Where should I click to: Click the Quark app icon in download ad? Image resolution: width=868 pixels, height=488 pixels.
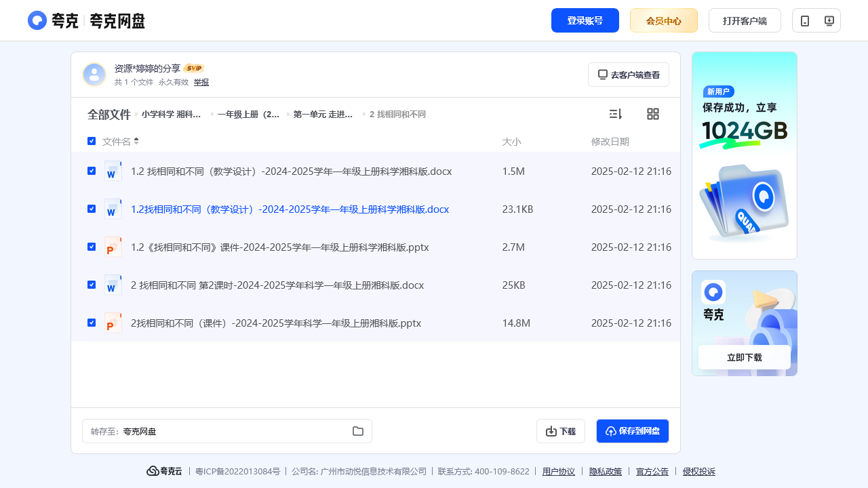[713, 292]
